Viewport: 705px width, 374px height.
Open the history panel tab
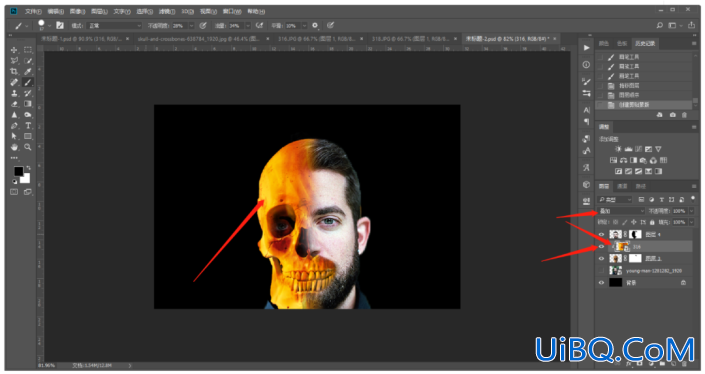click(645, 43)
